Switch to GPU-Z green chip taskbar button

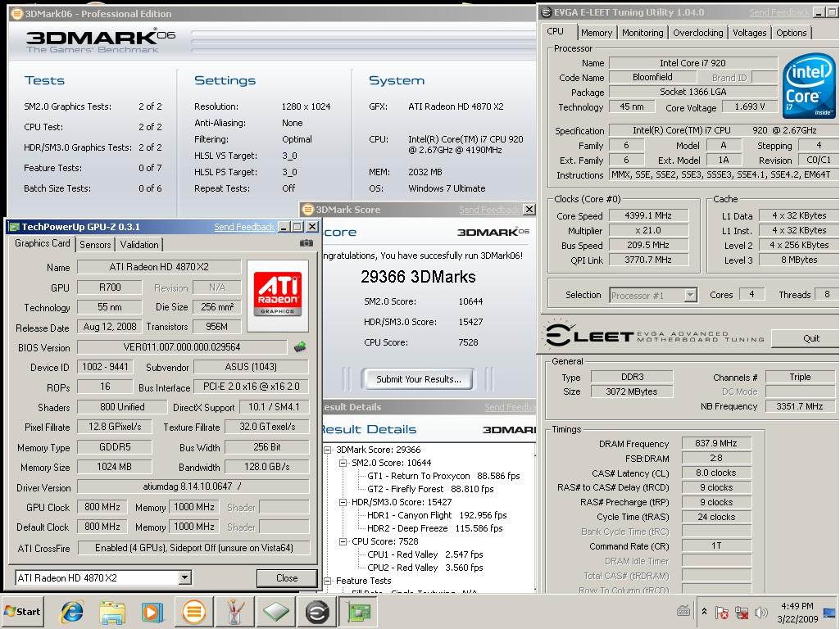[x=276, y=611]
